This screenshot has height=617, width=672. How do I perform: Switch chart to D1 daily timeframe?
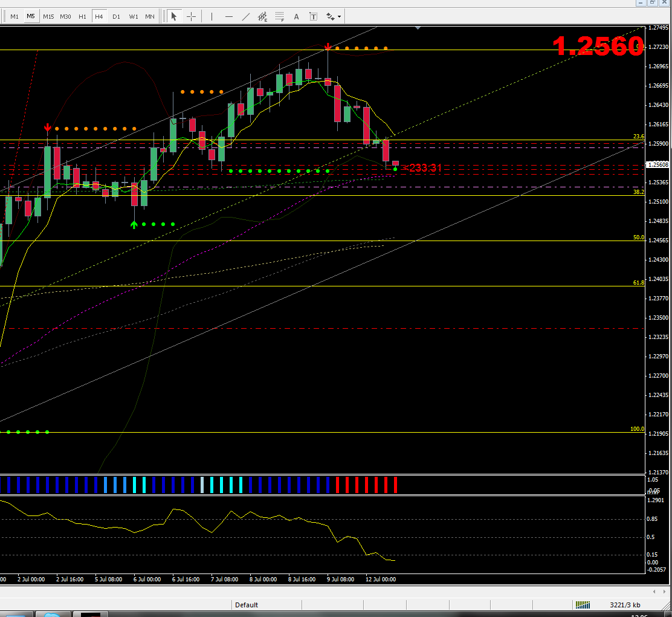coord(116,17)
